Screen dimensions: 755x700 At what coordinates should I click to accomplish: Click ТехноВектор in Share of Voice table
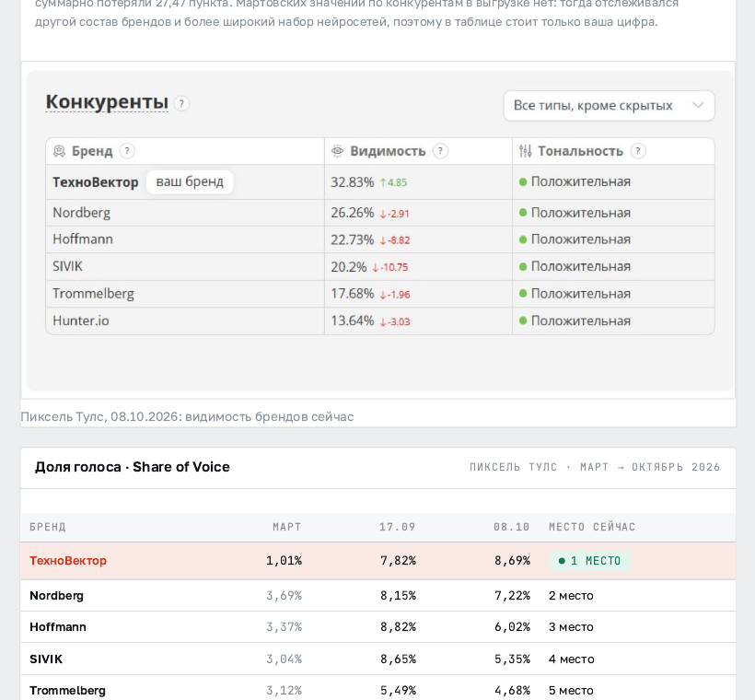pyautogui.click(x=68, y=561)
